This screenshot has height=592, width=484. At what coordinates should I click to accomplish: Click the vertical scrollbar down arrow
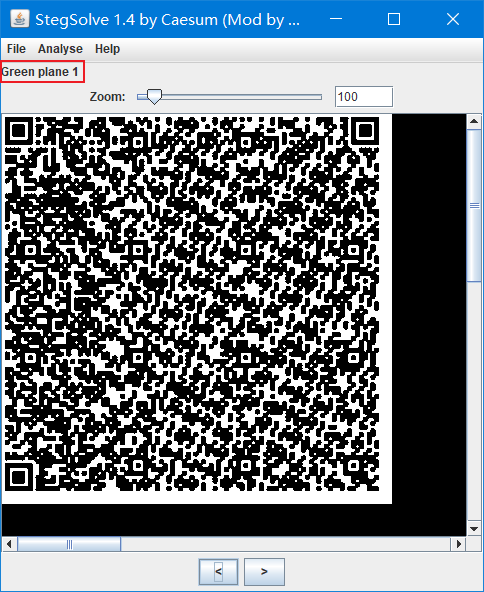click(x=474, y=528)
